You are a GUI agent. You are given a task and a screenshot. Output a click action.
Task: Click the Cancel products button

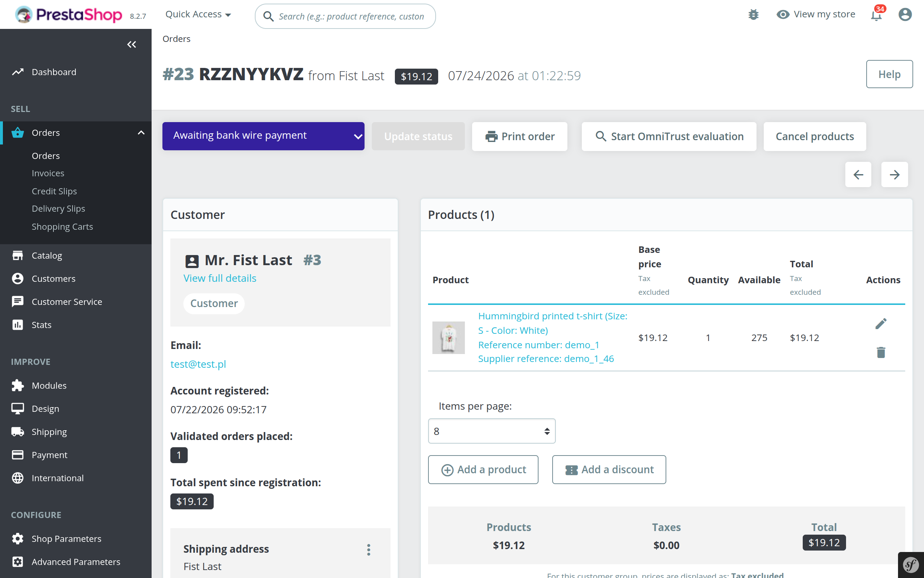(x=815, y=137)
